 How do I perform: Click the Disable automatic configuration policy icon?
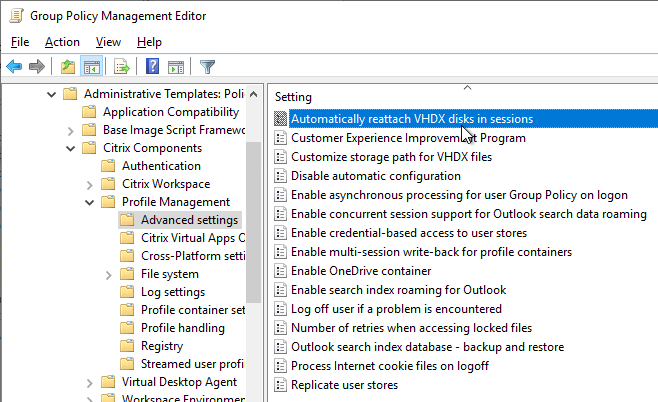point(280,176)
